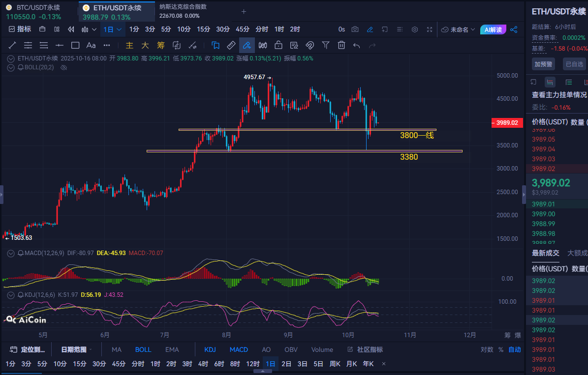The width and height of the screenshot is (588, 375).
Task: Toggle the MACD indicator in bottom bar
Action: click(x=239, y=349)
